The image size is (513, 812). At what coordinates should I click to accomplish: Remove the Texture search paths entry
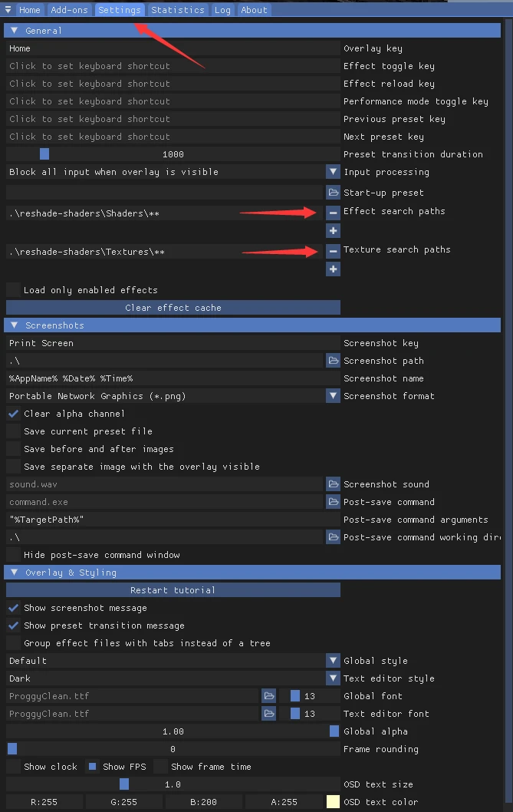(333, 251)
